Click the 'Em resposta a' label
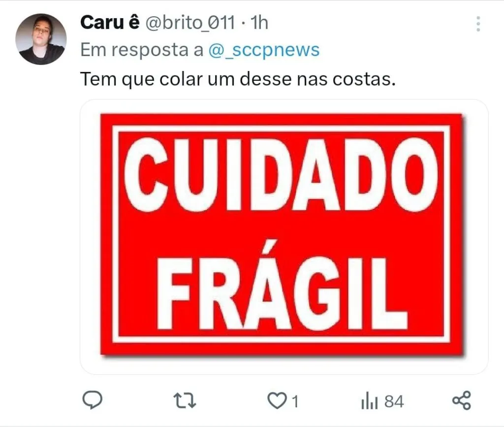Screen dimensions: 504x427 tap(142, 50)
